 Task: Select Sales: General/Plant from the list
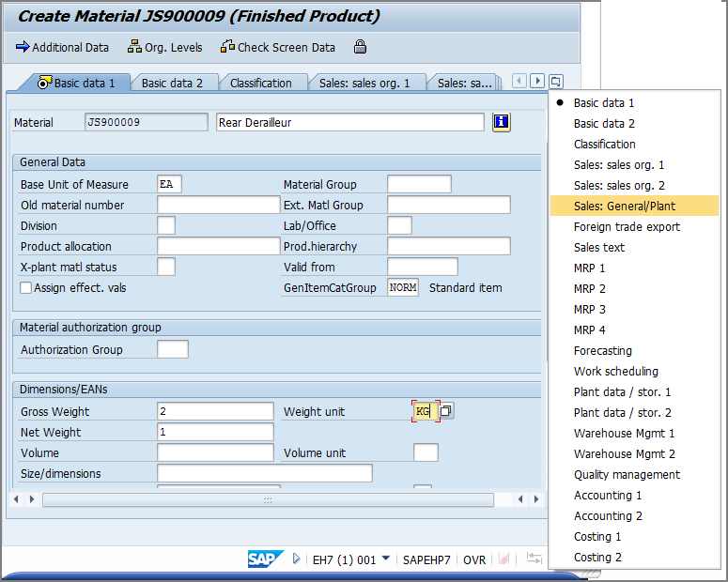click(x=624, y=207)
